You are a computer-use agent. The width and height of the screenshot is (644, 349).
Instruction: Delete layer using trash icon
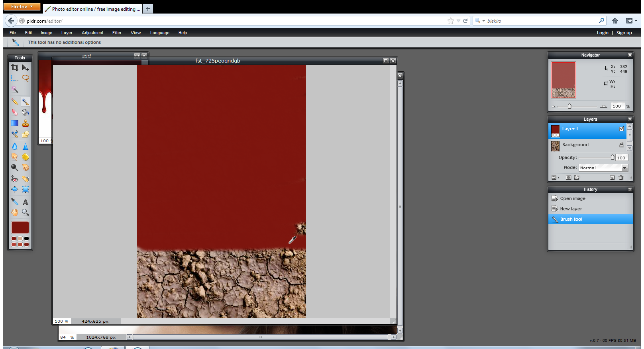point(621,178)
